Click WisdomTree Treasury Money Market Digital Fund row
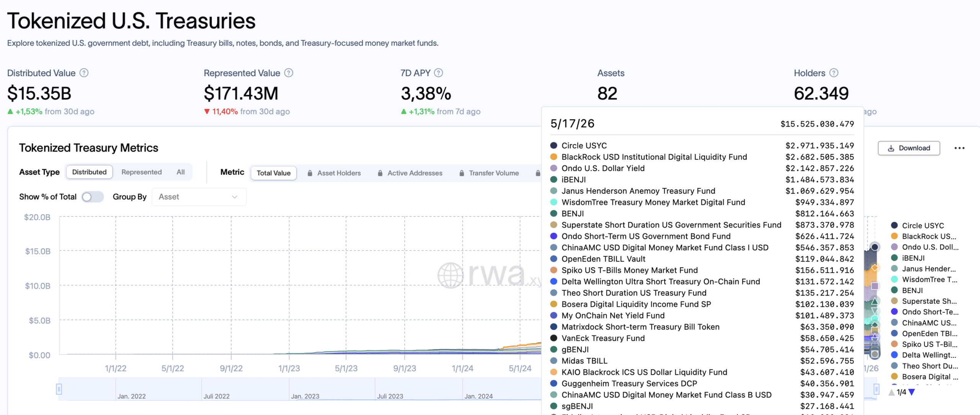 pyautogui.click(x=702, y=202)
